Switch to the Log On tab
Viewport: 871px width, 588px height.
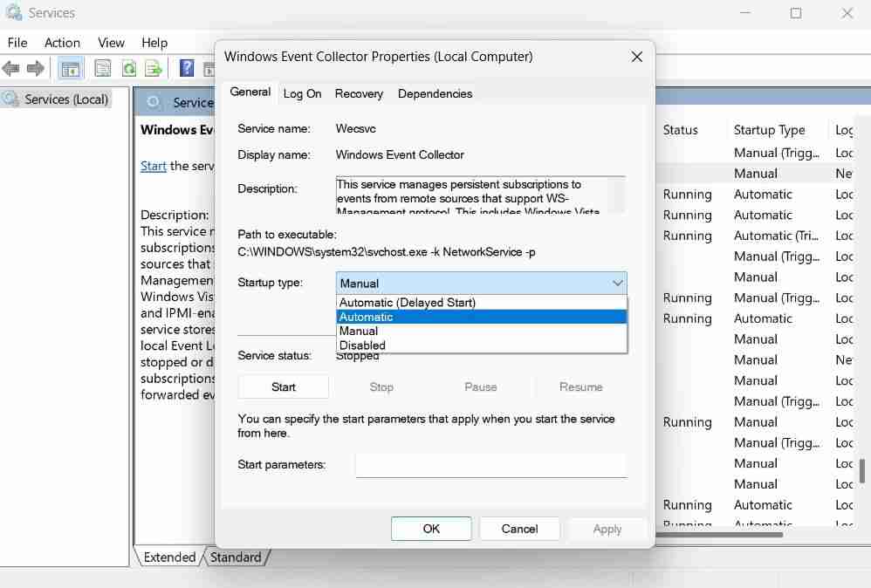(x=302, y=93)
